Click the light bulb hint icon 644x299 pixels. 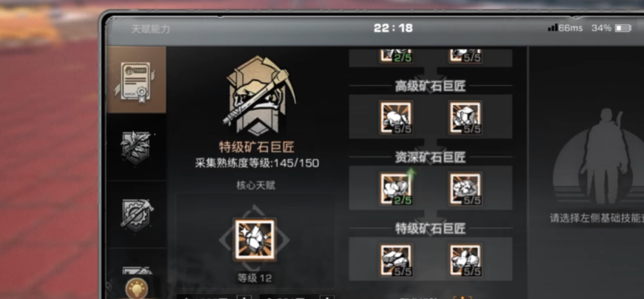137,288
